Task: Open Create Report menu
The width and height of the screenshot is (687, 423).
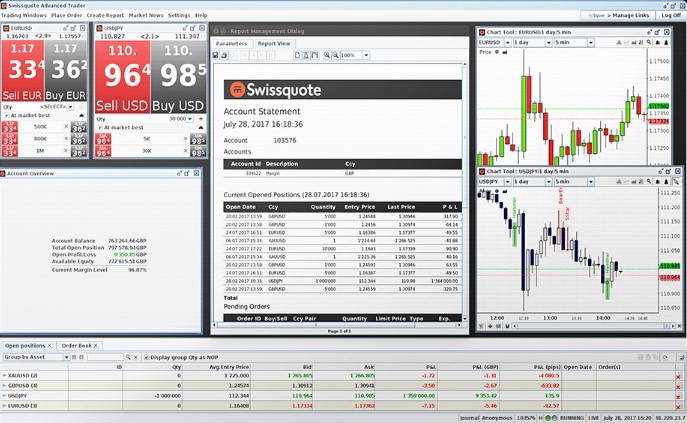Action: coord(105,15)
